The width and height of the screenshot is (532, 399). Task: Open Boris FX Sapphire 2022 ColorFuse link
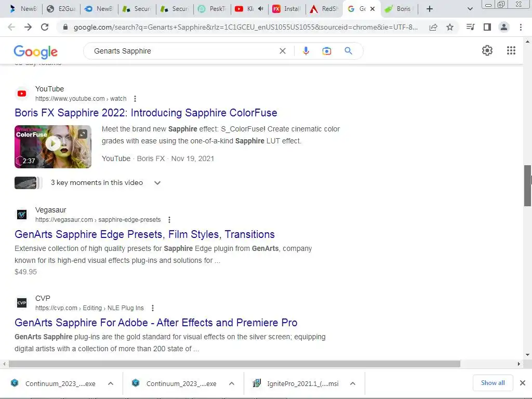pos(146,113)
